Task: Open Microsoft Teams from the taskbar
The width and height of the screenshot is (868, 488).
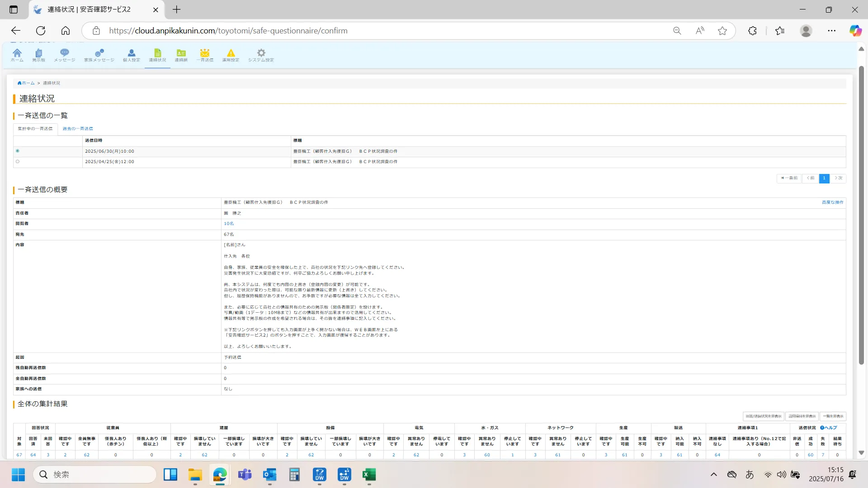Action: 245,474
